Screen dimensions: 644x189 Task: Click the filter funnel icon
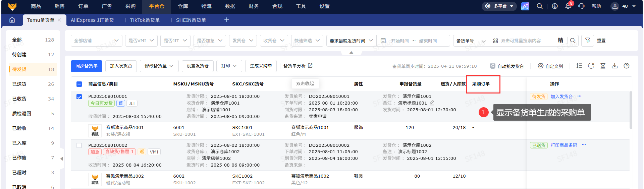[588, 41]
